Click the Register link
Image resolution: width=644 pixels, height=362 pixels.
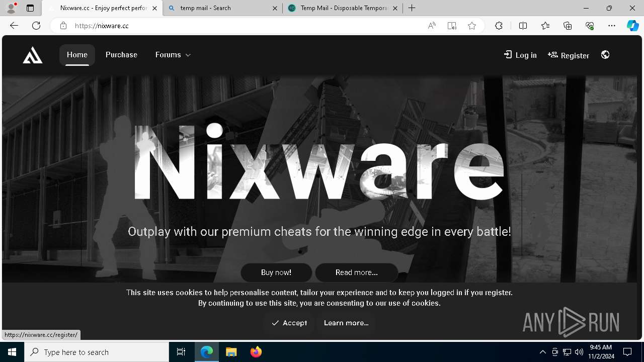point(569,55)
